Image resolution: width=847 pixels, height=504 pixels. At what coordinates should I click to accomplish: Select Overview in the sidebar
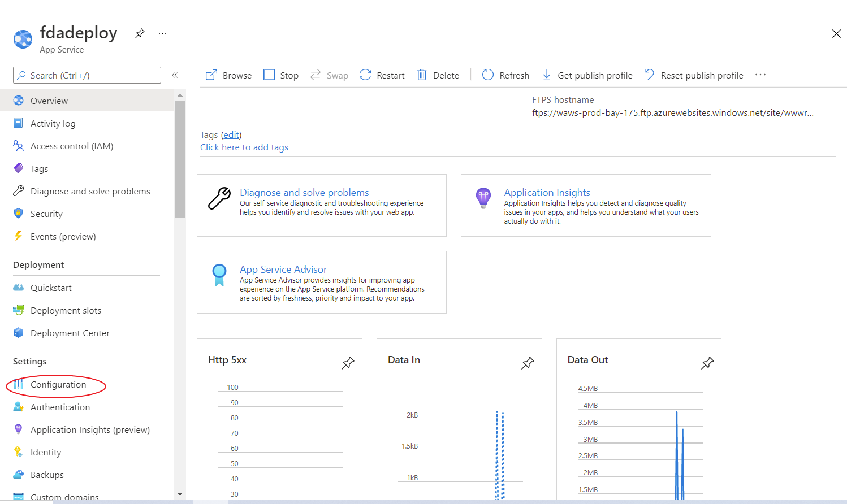click(87, 101)
